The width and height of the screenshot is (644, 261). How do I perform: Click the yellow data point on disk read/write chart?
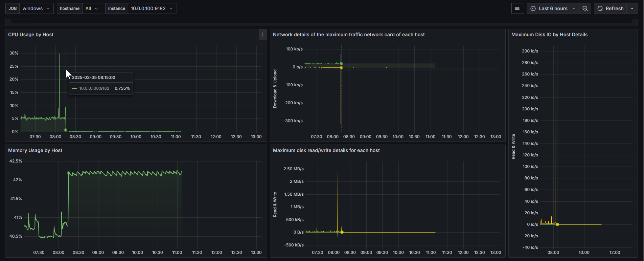pos(342,232)
